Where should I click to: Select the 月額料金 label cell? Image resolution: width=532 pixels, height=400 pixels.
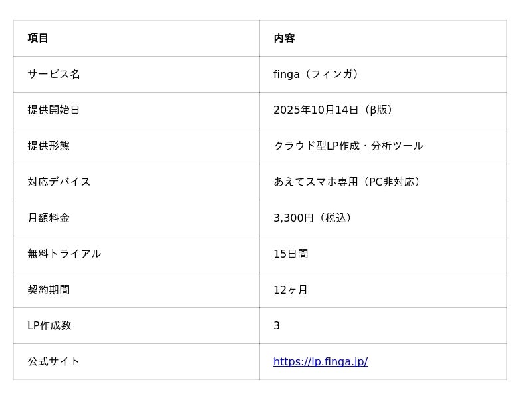pyautogui.click(x=49, y=218)
